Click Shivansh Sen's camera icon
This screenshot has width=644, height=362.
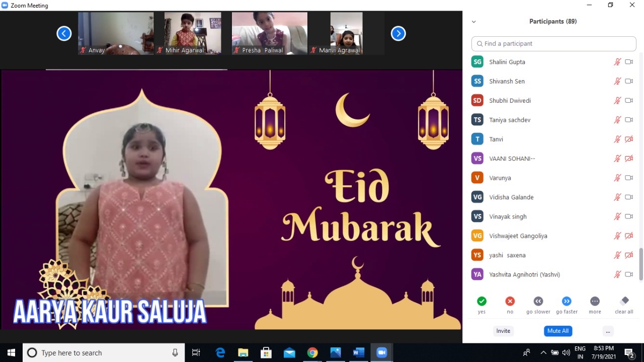tap(629, 81)
